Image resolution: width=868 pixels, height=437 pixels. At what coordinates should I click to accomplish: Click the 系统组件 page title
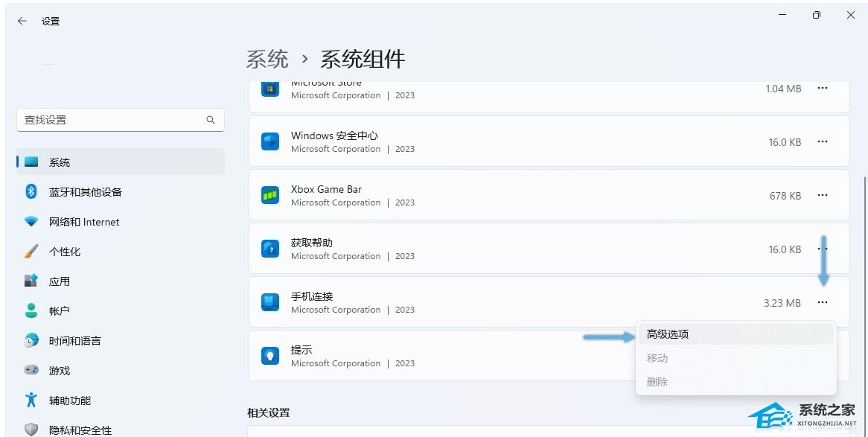pyautogui.click(x=363, y=60)
